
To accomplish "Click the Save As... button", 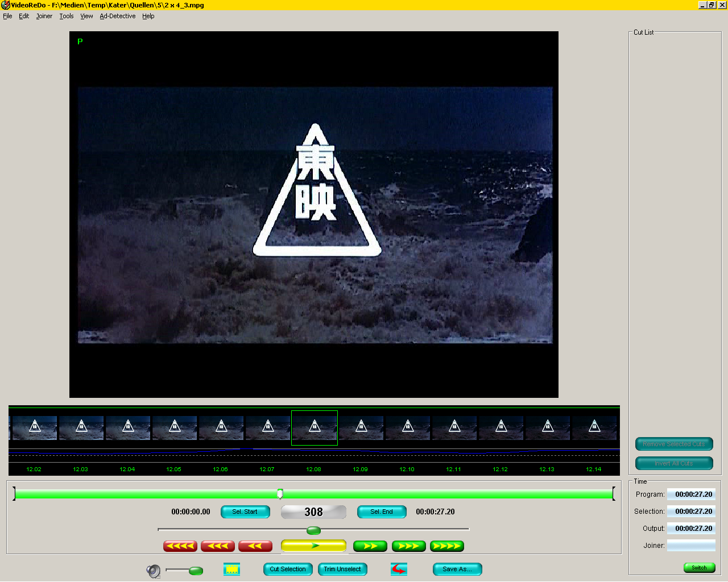I will click(x=457, y=569).
